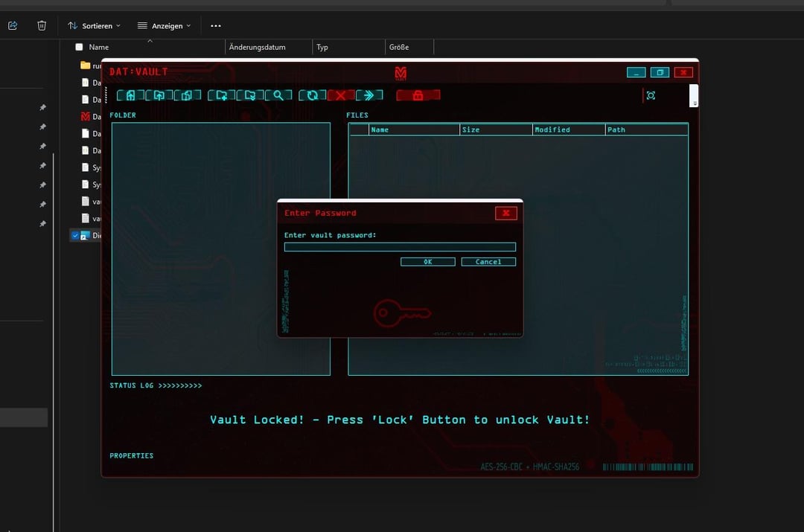Sort files by the Modified column header
Viewport: 804px width, 532px height.
click(568, 129)
